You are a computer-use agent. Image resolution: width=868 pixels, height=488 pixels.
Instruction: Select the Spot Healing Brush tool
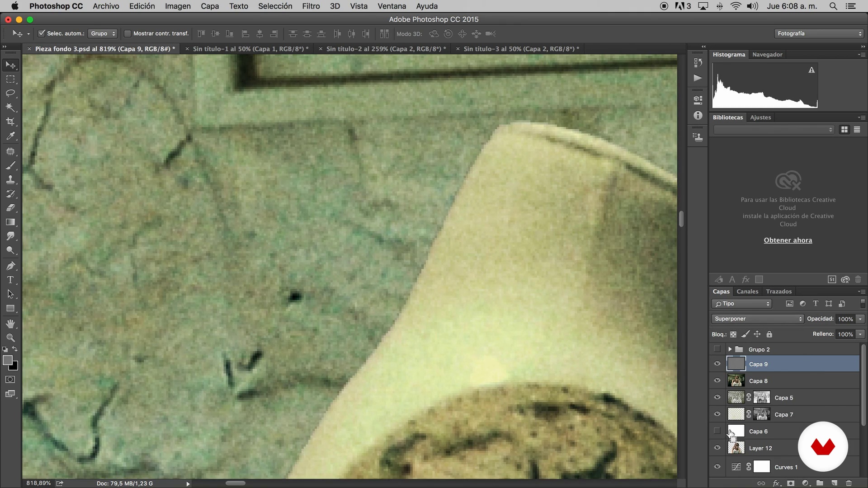pos(10,151)
